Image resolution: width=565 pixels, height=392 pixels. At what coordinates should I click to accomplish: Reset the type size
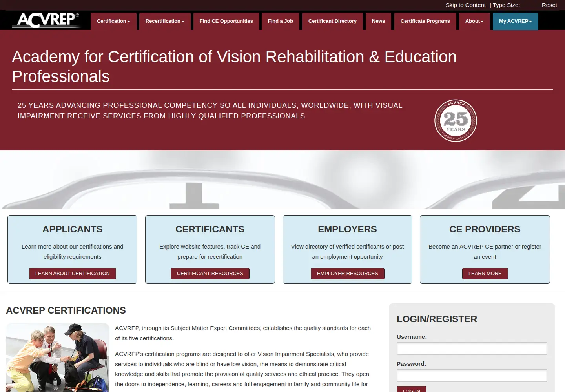pyautogui.click(x=549, y=5)
